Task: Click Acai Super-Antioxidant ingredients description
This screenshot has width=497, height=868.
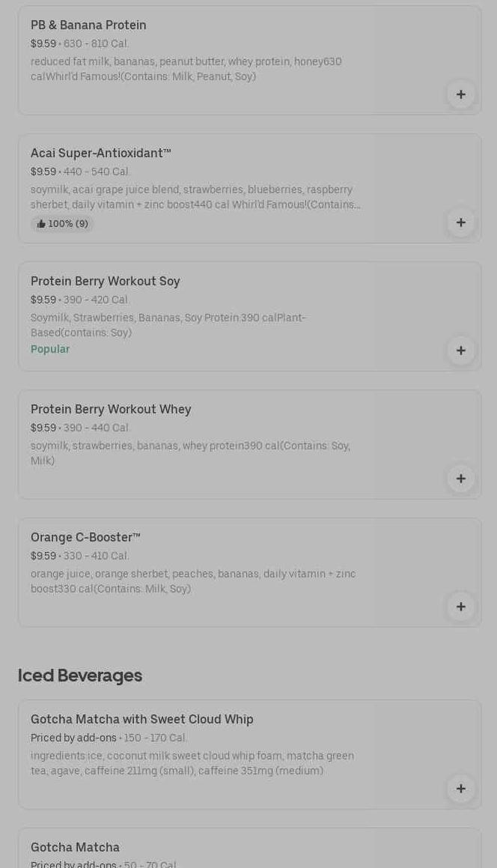Action: coord(195,197)
